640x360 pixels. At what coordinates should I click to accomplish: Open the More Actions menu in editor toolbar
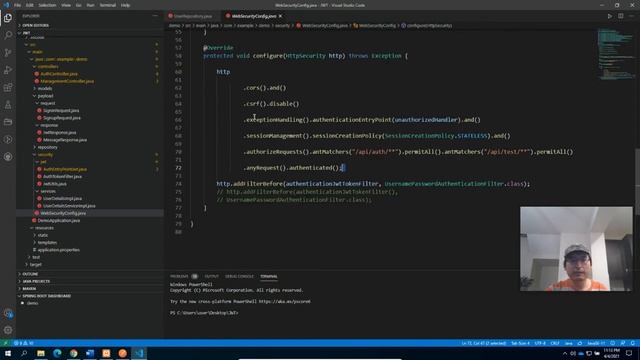[631, 16]
